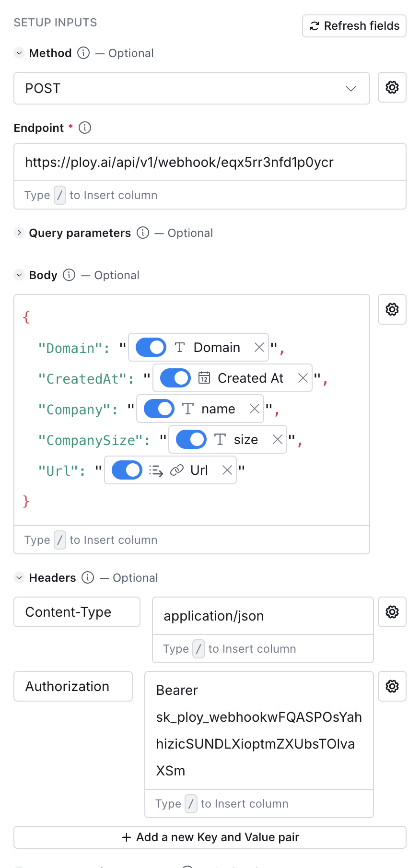Remove the name column chip
The height and width of the screenshot is (868, 420).
click(x=255, y=409)
